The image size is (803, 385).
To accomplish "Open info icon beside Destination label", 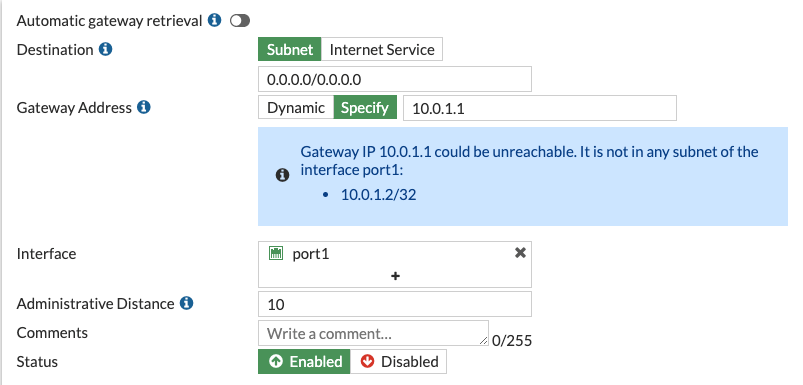I will (105, 50).
